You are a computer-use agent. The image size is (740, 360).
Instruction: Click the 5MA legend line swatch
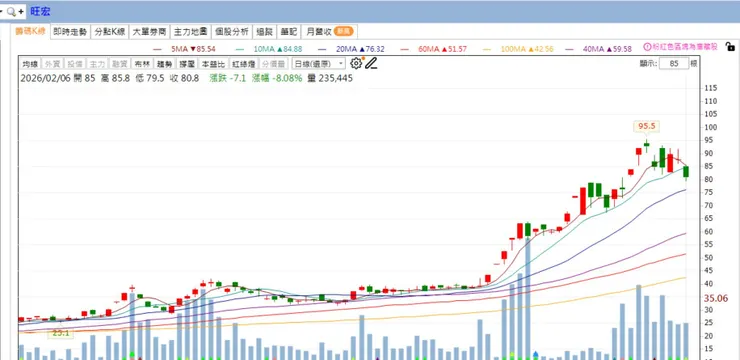coord(158,49)
